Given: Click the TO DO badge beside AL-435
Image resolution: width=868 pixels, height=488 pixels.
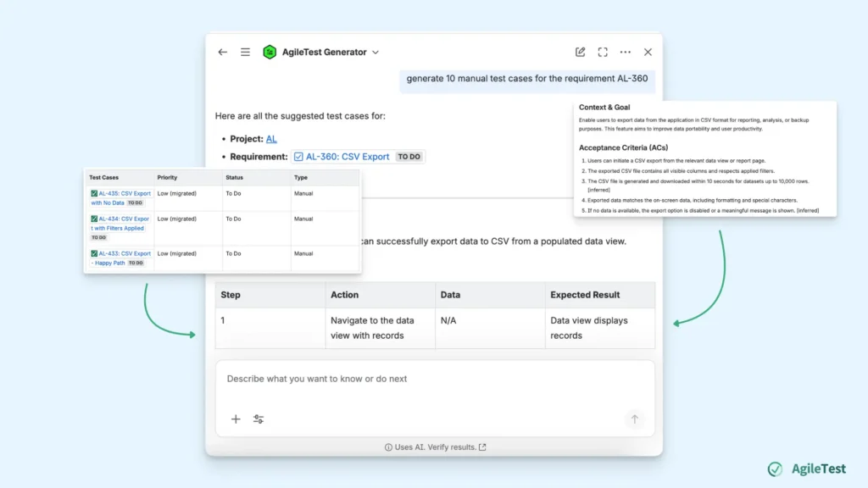Looking at the screenshot, I should coord(135,203).
